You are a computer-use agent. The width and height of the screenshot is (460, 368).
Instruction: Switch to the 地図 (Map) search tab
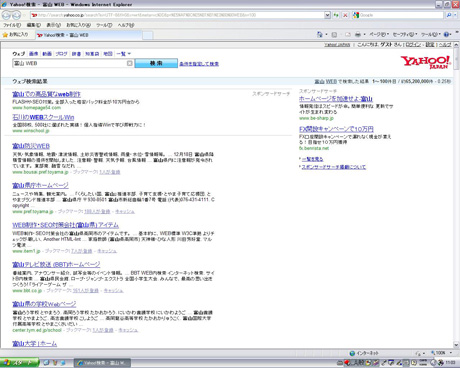108,54
